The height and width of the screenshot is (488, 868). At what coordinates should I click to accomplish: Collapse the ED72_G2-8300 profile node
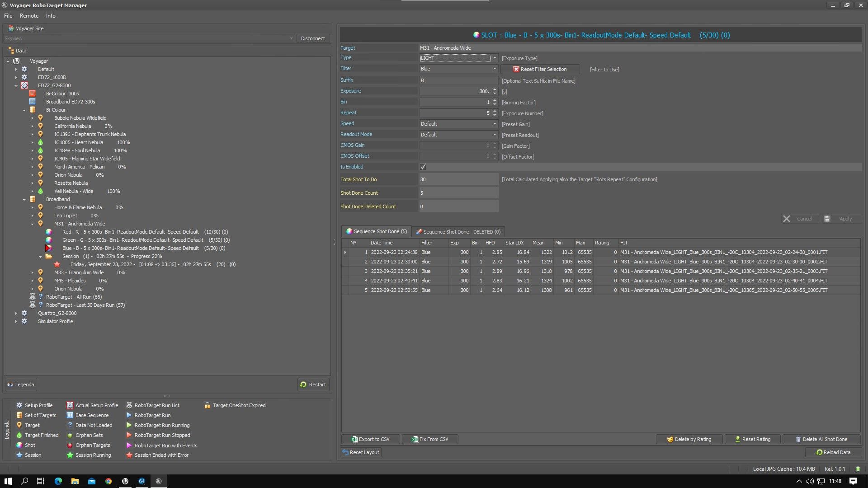pyautogui.click(x=16, y=85)
